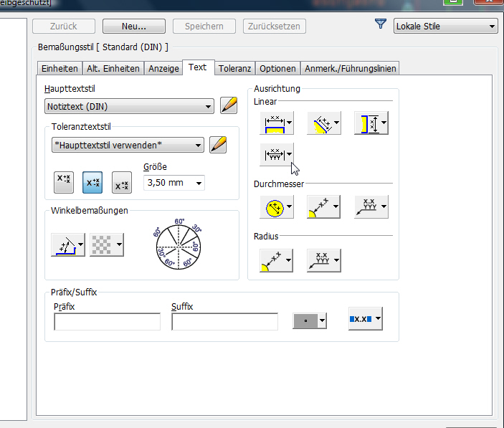Open diameter horizontal leader text icon
Image resolution: width=504 pixels, height=428 pixels.
368,207
